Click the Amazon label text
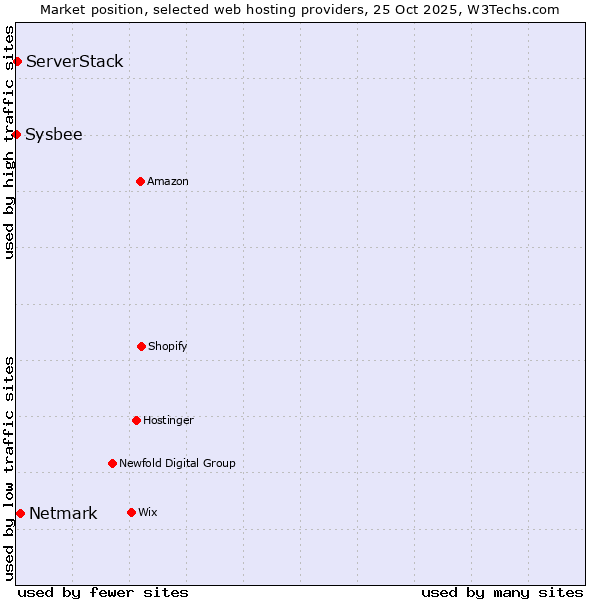Image resolution: width=600 pixels, height=600 pixels. 168,182
